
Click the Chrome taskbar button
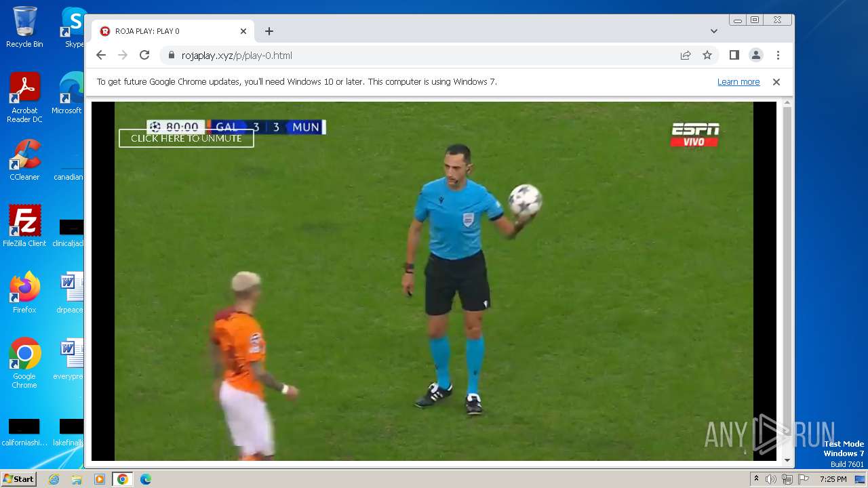[x=122, y=479]
